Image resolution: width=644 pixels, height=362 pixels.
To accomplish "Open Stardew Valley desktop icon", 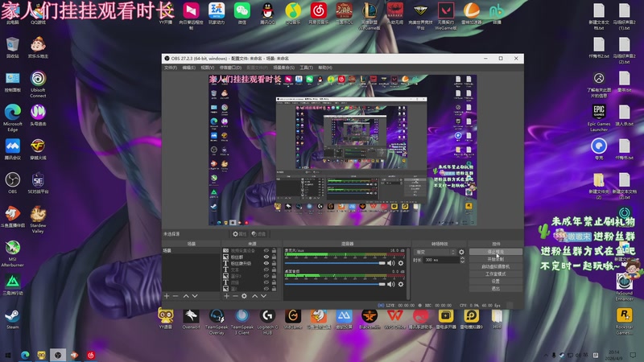I will tap(38, 220).
